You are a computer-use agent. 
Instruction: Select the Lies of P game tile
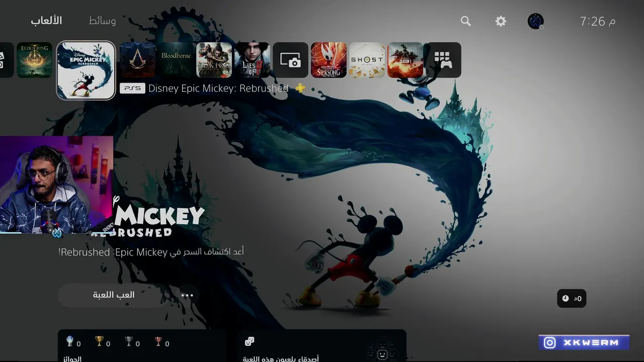(x=253, y=60)
